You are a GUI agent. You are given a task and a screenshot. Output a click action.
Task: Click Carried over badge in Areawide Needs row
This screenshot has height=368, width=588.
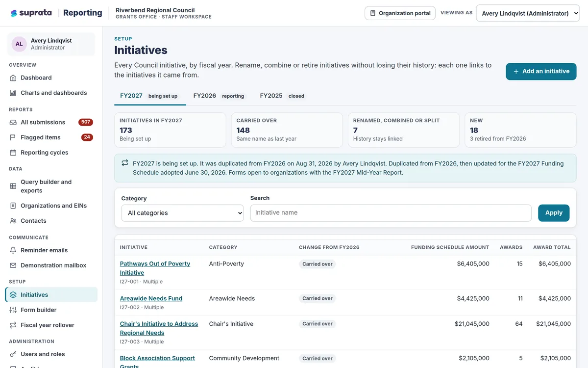(318, 298)
